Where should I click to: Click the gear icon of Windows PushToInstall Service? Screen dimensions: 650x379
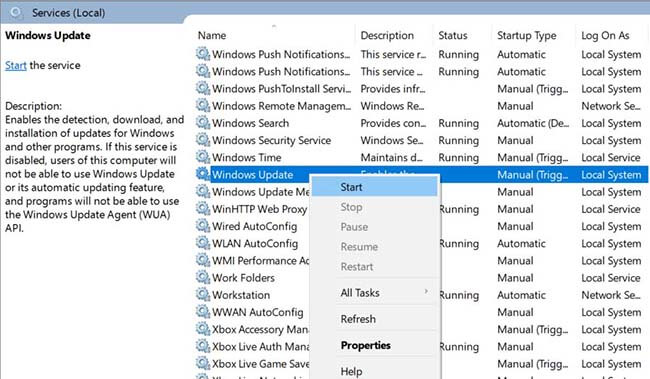pyautogui.click(x=203, y=88)
